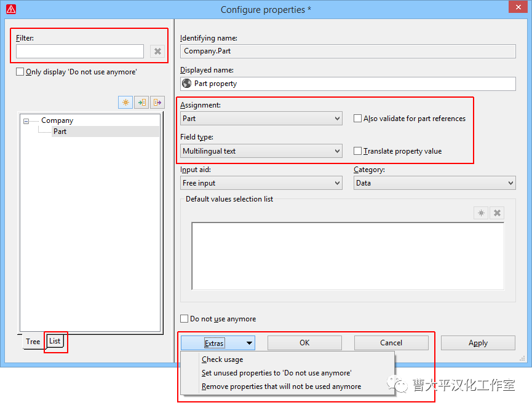Screen dimensions: 532x408
Task: Click inside the Default values selection list box
Action: (347, 256)
